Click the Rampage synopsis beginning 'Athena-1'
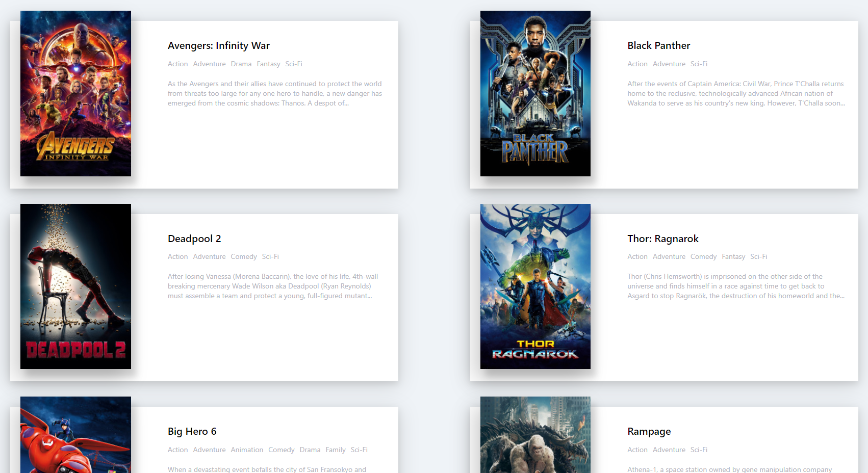The width and height of the screenshot is (868, 473). coord(730,469)
